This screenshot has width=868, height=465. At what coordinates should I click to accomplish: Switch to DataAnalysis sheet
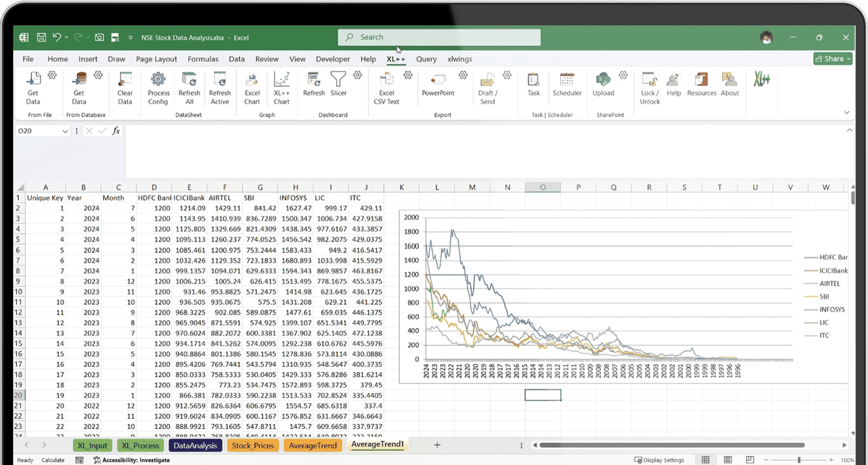coord(195,446)
